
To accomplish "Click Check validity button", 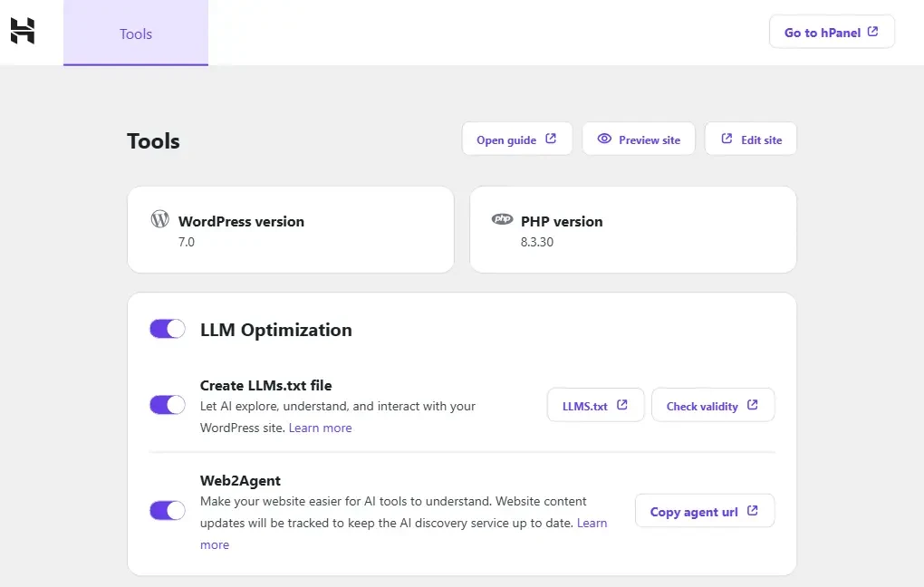I will coord(713,405).
